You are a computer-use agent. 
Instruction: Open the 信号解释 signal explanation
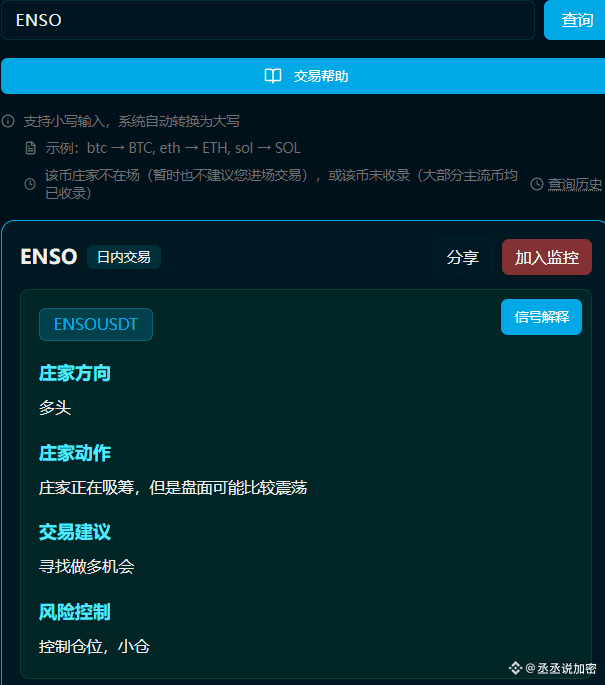pos(542,317)
